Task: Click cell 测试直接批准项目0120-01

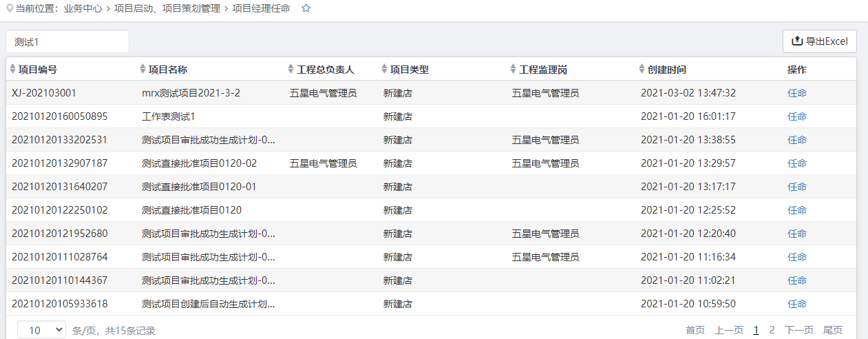Action: [199, 187]
